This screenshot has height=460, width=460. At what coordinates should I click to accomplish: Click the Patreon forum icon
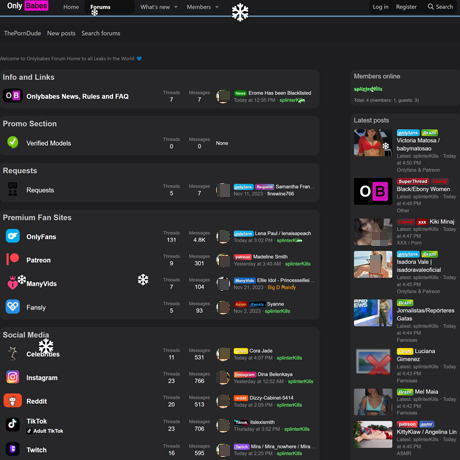(x=13, y=259)
